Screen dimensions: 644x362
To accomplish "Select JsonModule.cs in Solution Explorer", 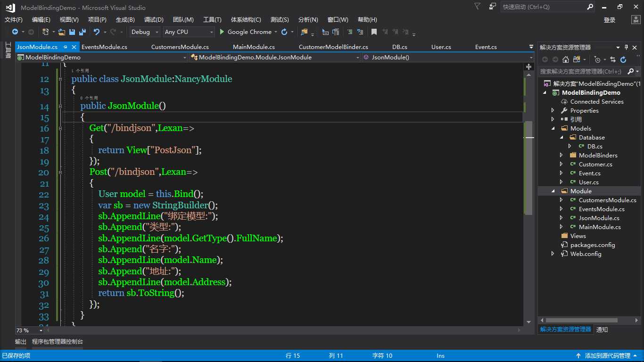I will [x=599, y=218].
